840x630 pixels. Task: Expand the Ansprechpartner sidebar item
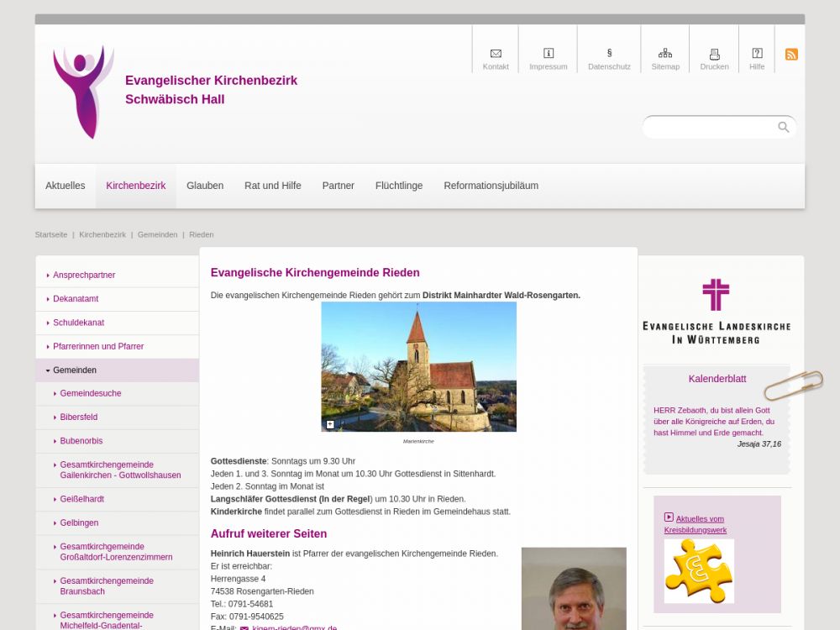coord(84,276)
